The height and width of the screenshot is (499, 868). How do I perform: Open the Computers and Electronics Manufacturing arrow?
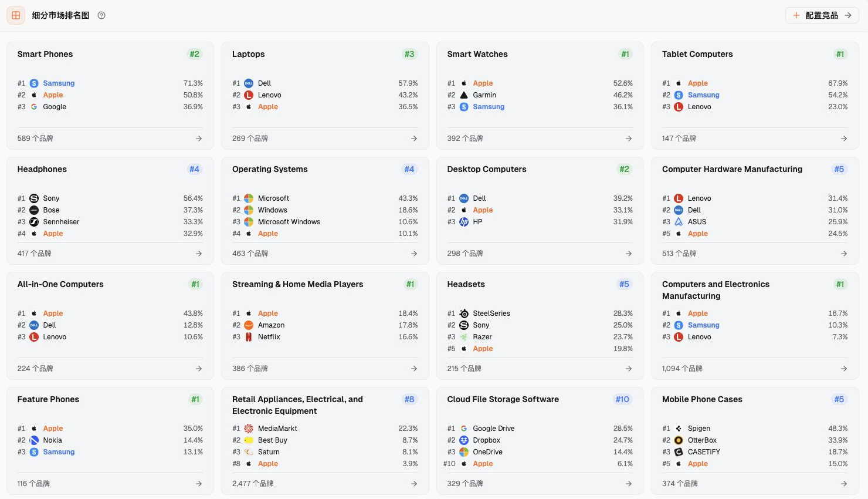844,369
